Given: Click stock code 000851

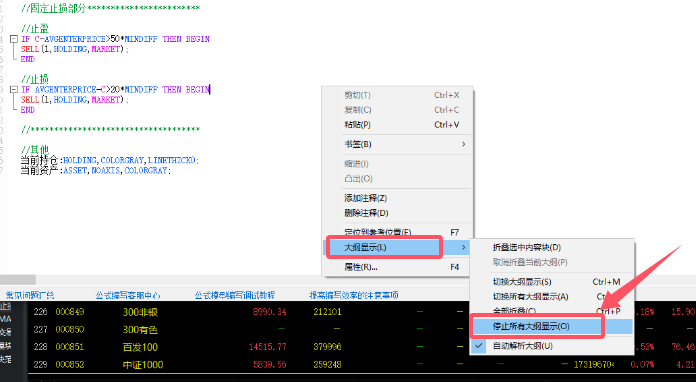Looking at the screenshot, I should (x=70, y=347).
